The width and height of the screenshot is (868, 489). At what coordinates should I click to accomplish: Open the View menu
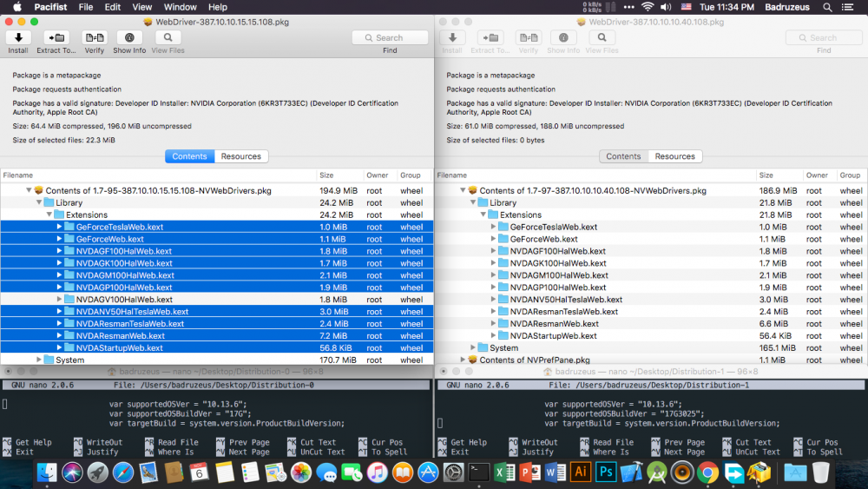(x=141, y=7)
